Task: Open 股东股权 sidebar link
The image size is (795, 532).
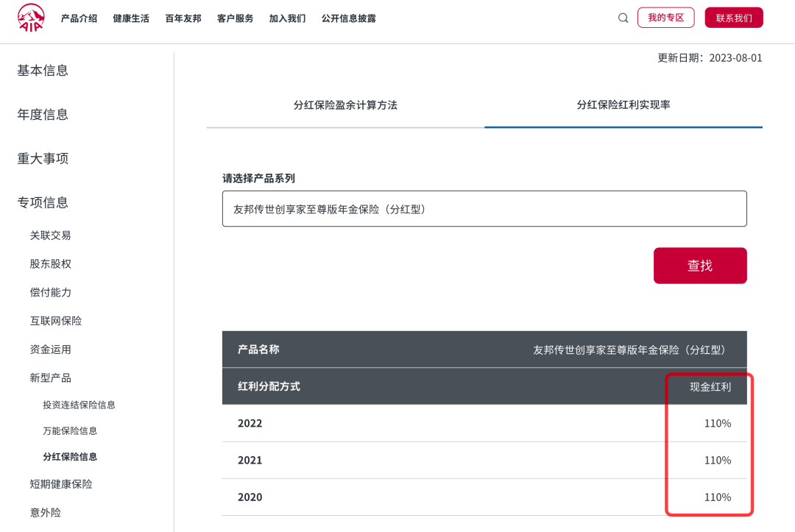Action: click(50, 264)
